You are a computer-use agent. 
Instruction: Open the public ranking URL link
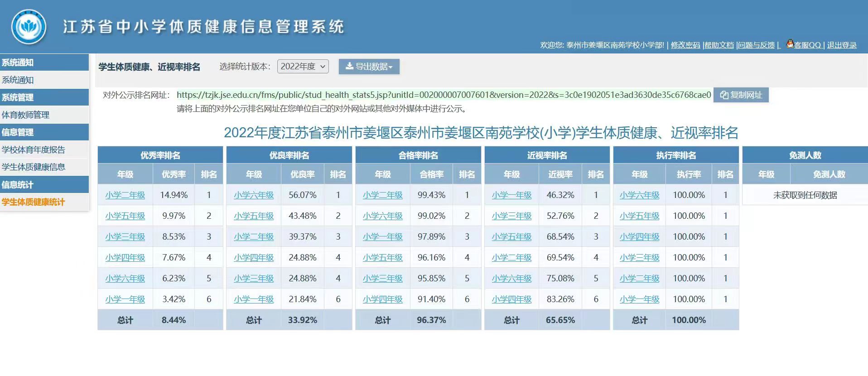coord(444,95)
